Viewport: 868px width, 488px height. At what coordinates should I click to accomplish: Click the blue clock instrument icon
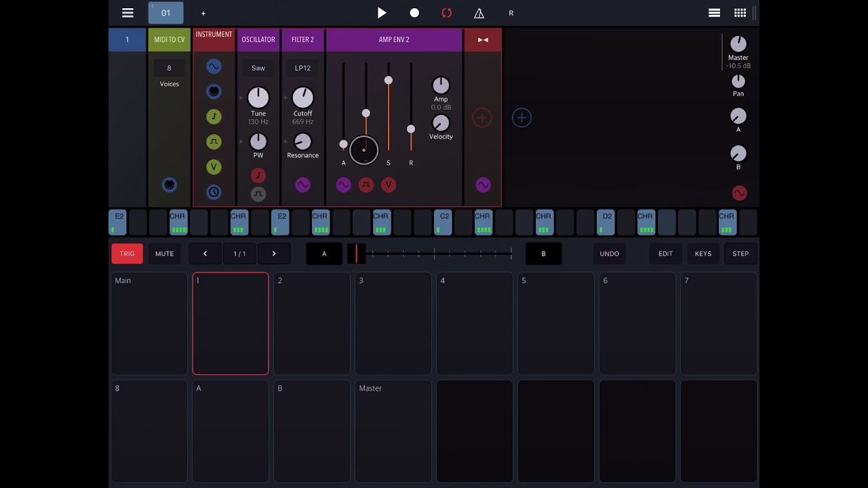(214, 192)
